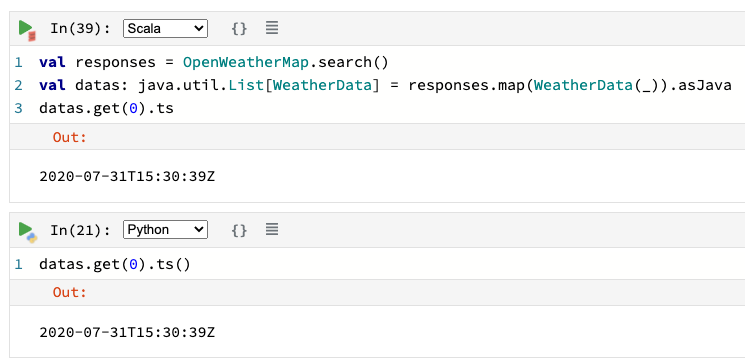
Task: Place cursor on OpenWeatherMap.search() line
Action: [214, 62]
